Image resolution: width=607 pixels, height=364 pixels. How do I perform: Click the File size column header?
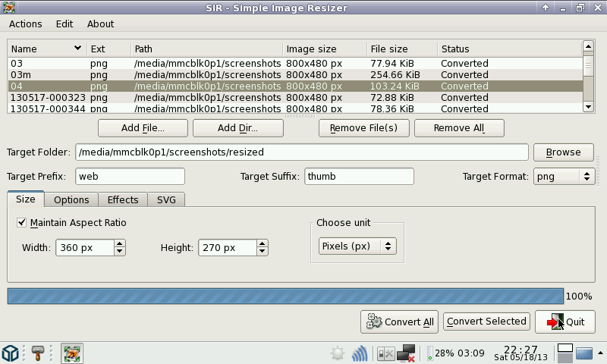coord(402,49)
